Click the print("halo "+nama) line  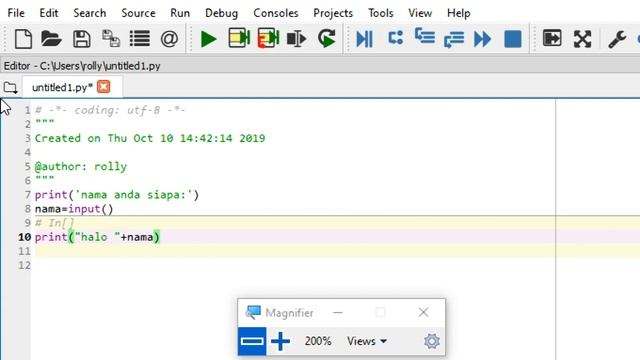(x=97, y=237)
